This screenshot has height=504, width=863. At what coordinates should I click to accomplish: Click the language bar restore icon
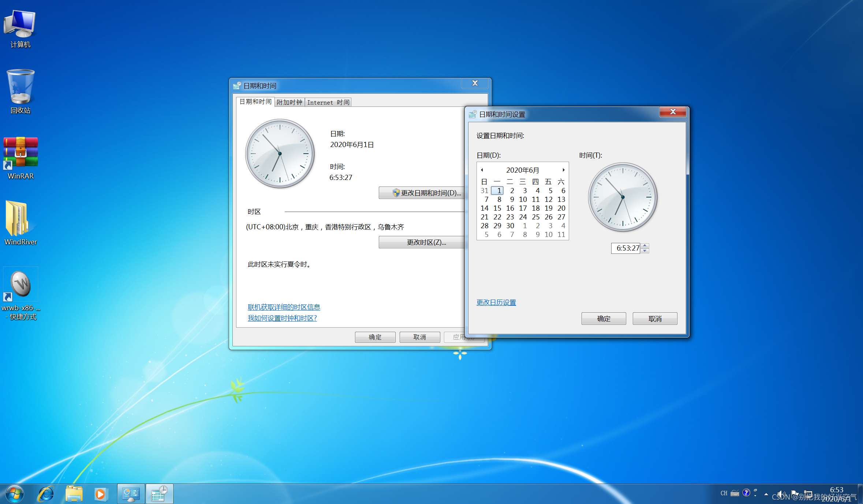tap(755, 490)
